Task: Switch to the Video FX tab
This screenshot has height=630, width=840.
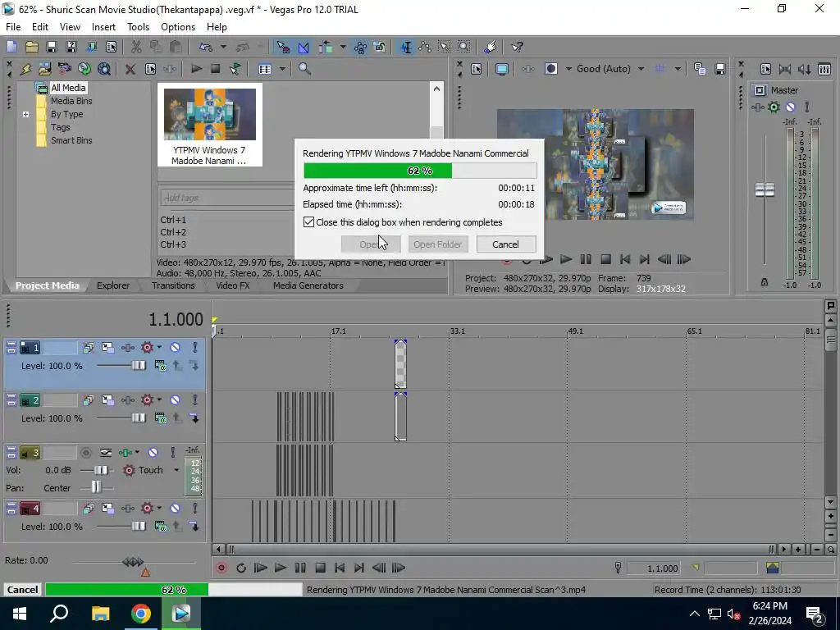Action: (232, 285)
